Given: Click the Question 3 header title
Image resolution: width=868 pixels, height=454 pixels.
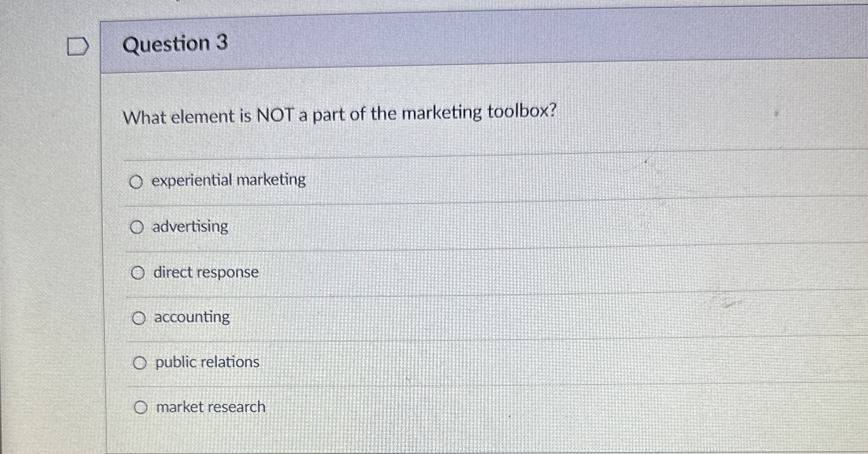Looking at the screenshot, I should (x=175, y=44).
